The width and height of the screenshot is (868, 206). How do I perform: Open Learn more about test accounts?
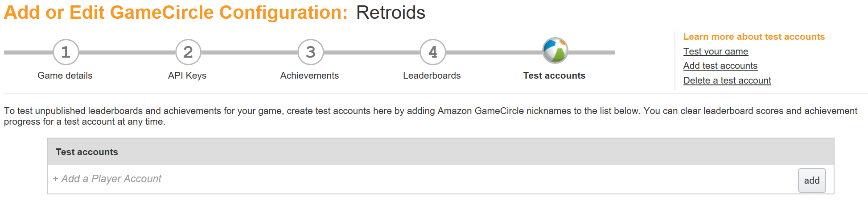754,37
